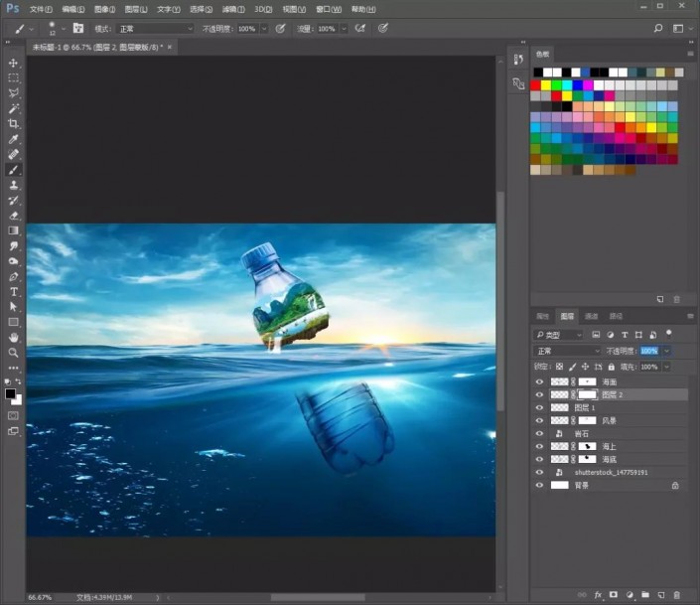The image size is (700, 605).
Task: Open layer blend mode 正常 dropdown
Action: tap(567, 352)
